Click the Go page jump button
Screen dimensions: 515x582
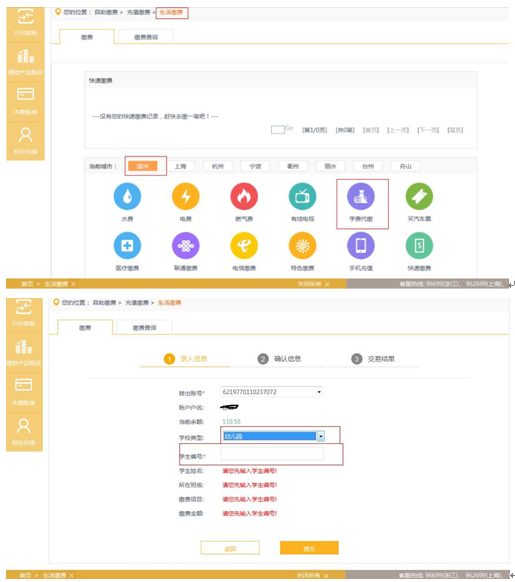(289, 128)
